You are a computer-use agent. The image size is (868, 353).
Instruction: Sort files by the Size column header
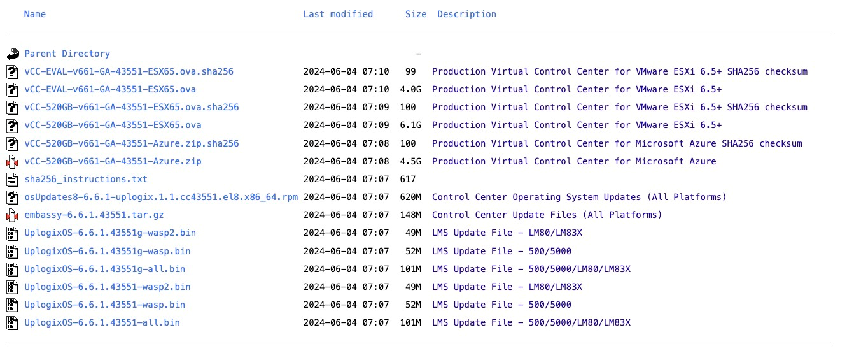tap(416, 14)
